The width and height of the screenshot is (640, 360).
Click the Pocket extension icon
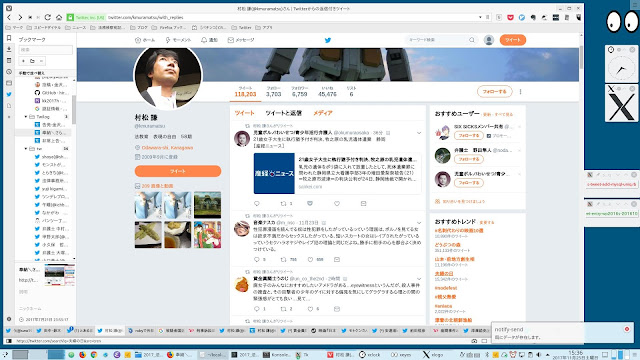click(x=510, y=18)
